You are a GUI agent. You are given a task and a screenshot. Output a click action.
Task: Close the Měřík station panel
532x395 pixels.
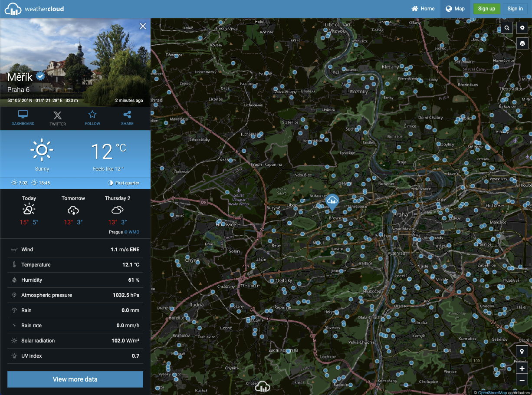[x=143, y=26]
